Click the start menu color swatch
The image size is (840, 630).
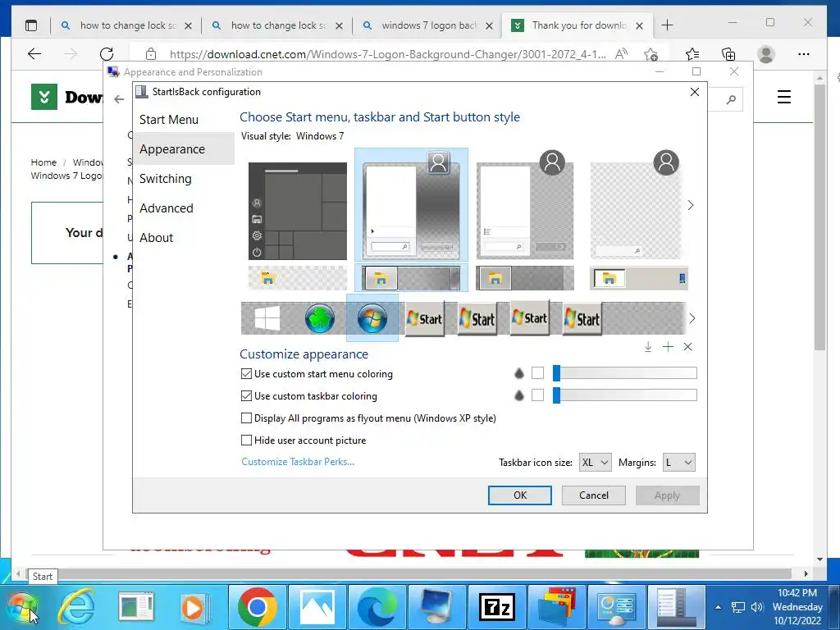pos(537,373)
